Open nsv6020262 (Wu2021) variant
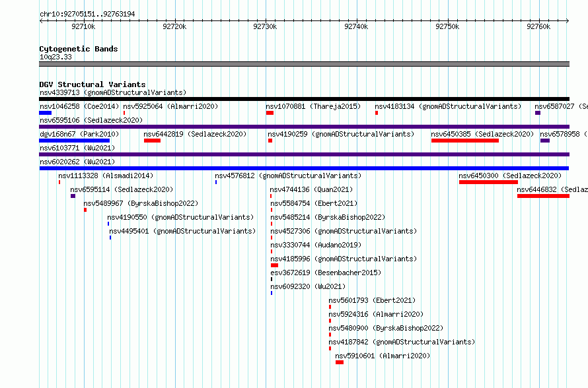Viewport: 588px width, 388px height. pyautogui.click(x=77, y=162)
